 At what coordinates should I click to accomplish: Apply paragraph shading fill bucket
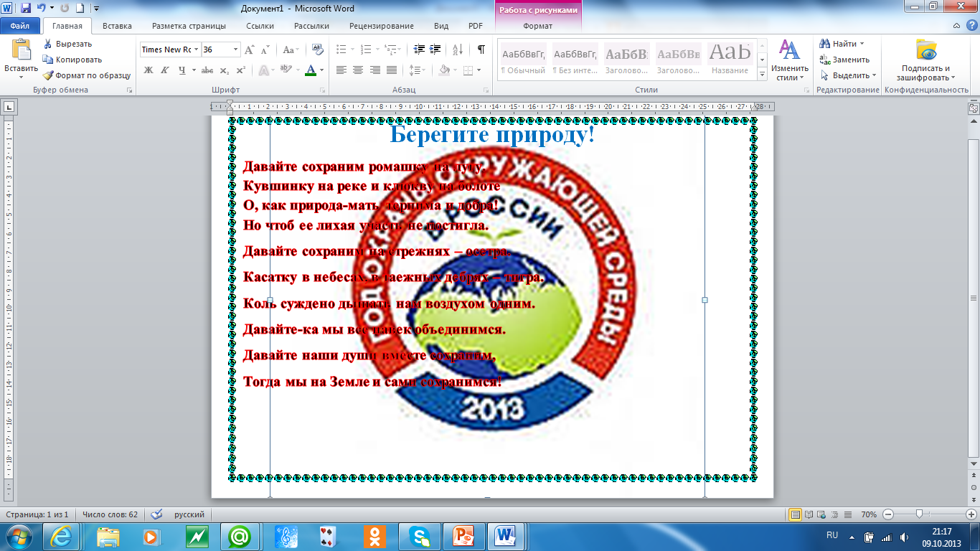[444, 70]
